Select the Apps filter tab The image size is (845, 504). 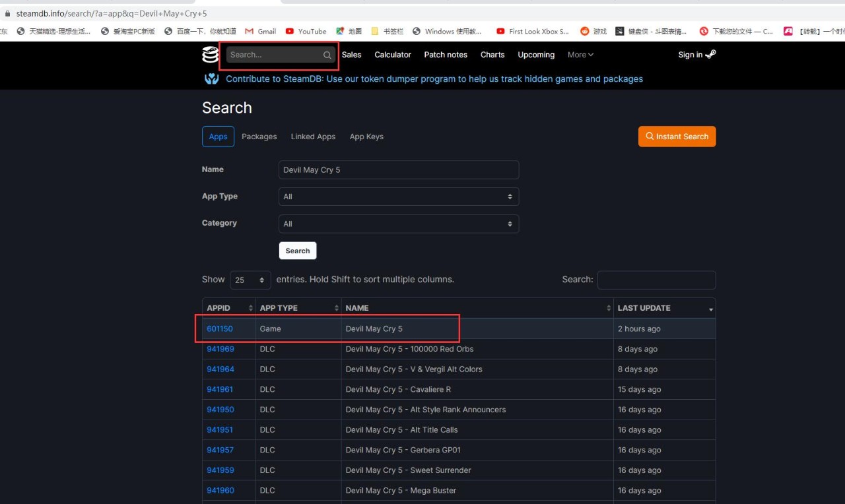click(218, 137)
